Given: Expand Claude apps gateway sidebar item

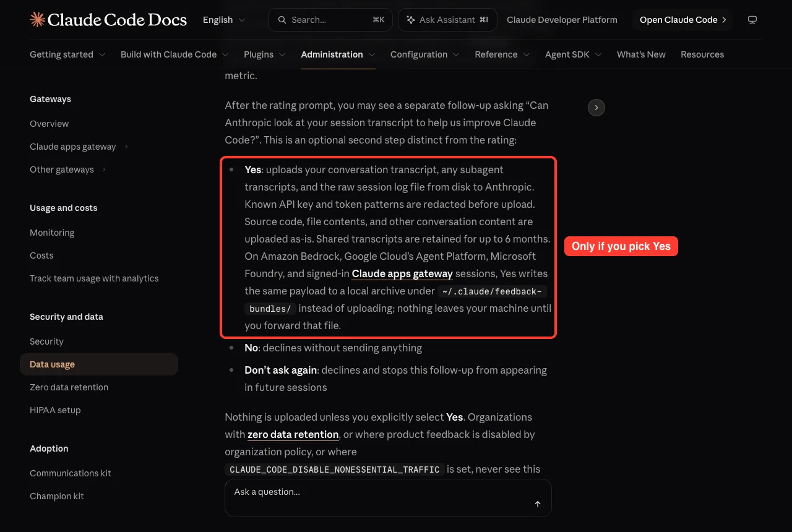Looking at the screenshot, I should 126,147.
